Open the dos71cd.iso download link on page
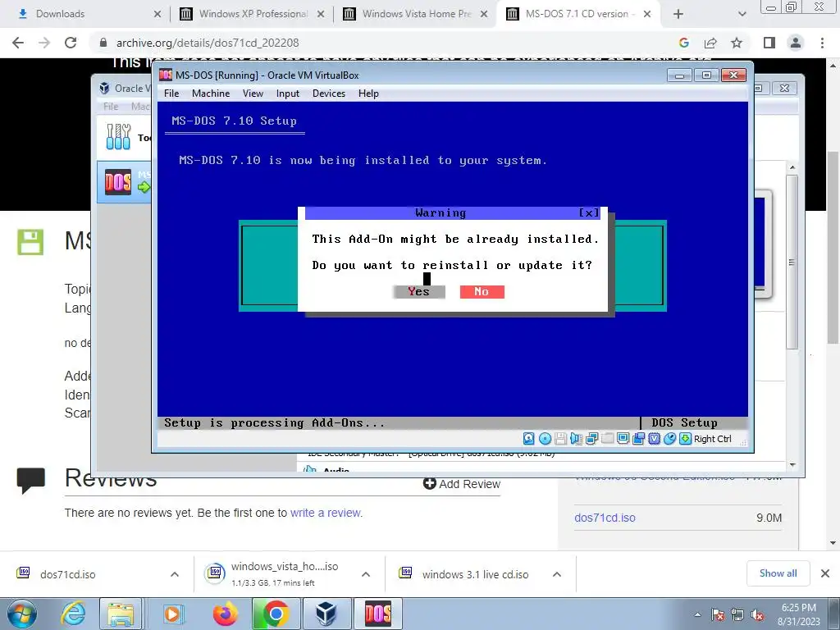 (605, 518)
